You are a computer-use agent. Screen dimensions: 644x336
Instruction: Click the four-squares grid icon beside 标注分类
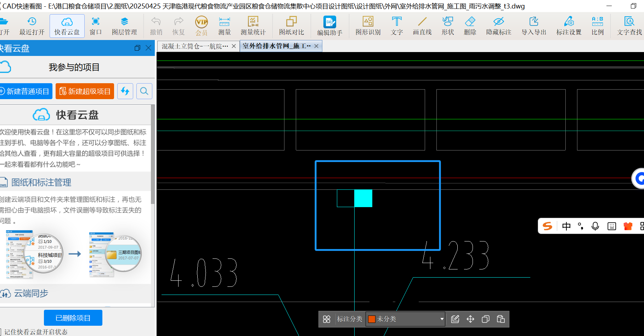[x=327, y=319]
